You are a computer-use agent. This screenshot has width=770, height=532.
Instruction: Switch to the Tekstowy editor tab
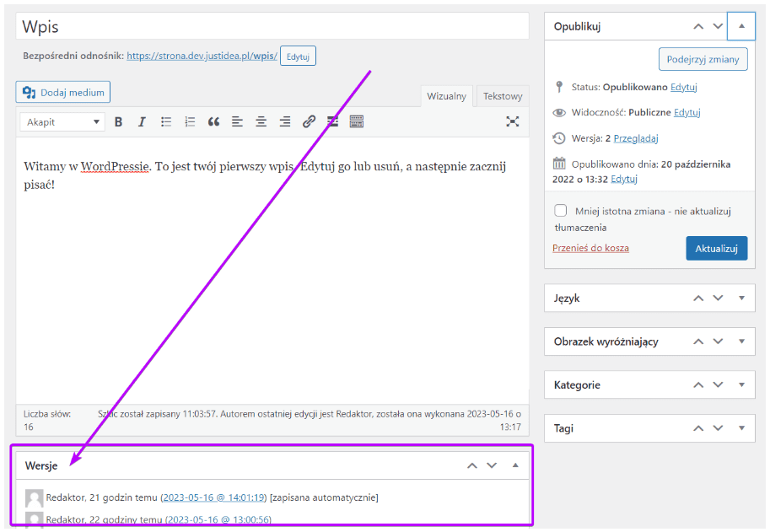pyautogui.click(x=503, y=96)
